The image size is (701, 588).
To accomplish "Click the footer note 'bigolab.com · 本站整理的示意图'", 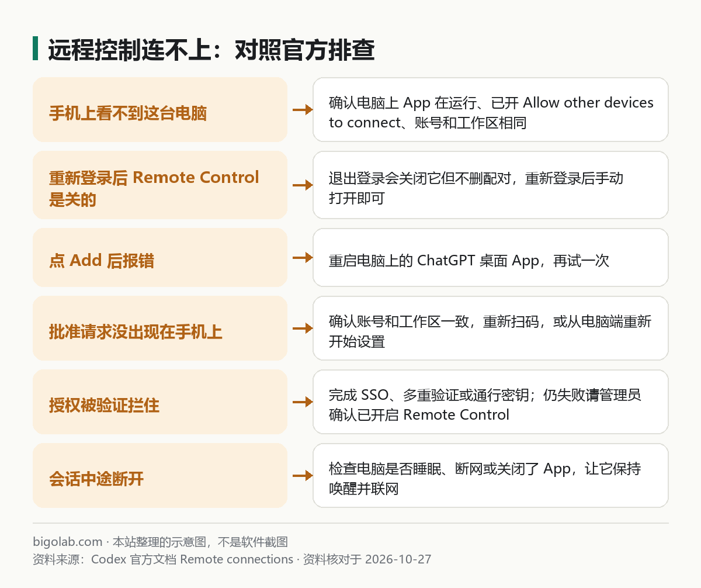I will (161, 542).
